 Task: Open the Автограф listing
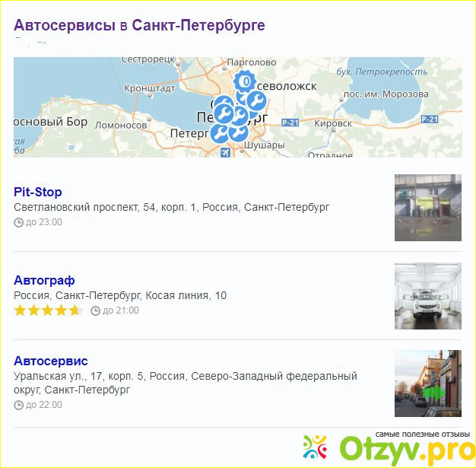[x=44, y=280]
